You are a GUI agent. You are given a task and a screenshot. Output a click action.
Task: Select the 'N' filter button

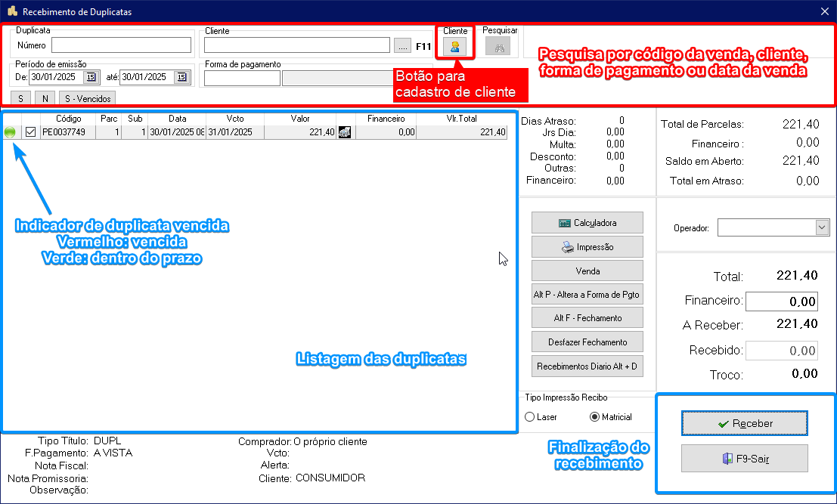pyautogui.click(x=45, y=98)
